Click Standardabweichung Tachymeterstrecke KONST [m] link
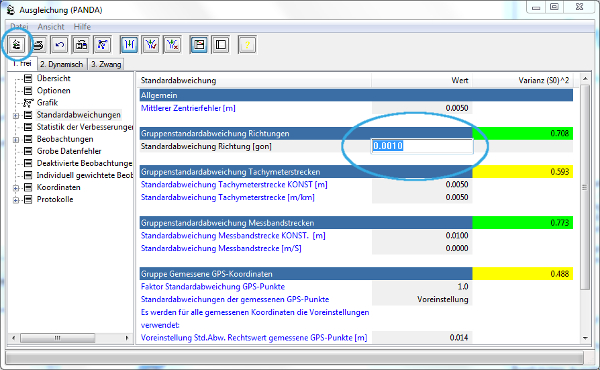This screenshot has height=370, width=600. tap(234, 185)
